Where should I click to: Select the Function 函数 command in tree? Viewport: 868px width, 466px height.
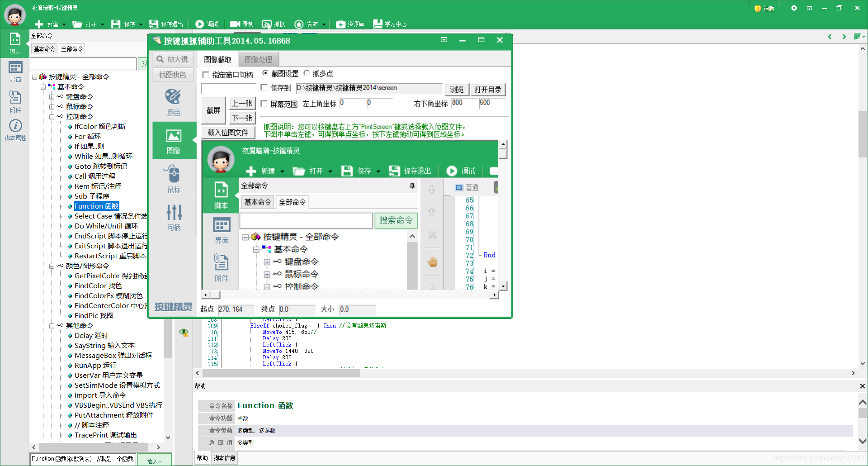tap(96, 206)
